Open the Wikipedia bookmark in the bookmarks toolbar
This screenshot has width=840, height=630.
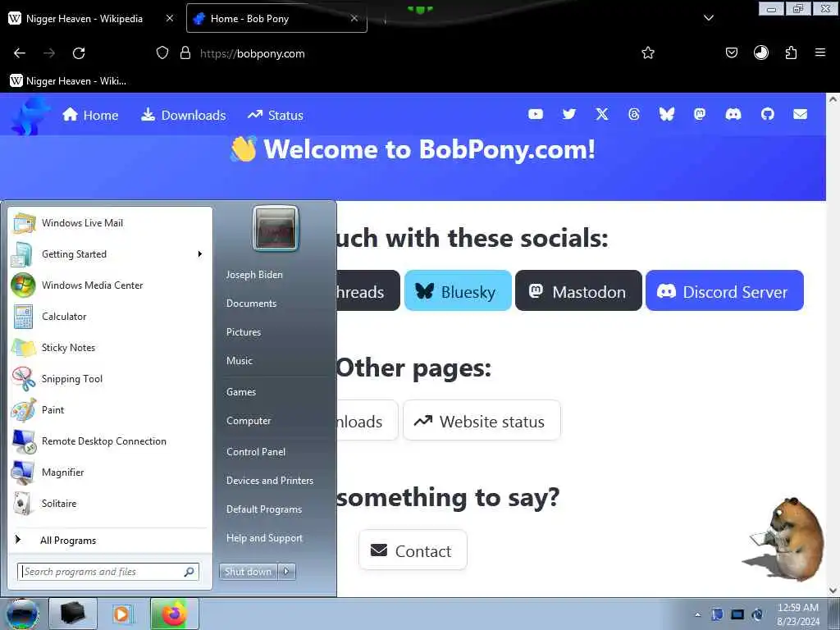pos(69,81)
